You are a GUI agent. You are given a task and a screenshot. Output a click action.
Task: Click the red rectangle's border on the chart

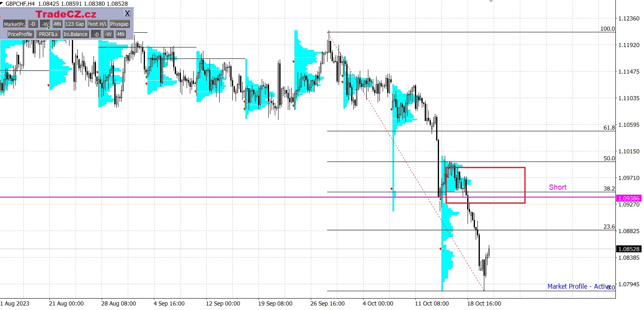pos(525,185)
